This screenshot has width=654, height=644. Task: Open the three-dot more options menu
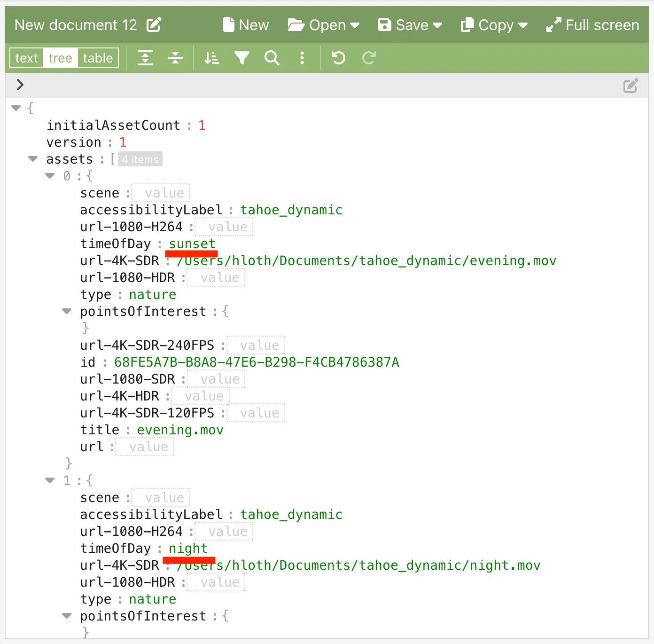[302, 58]
